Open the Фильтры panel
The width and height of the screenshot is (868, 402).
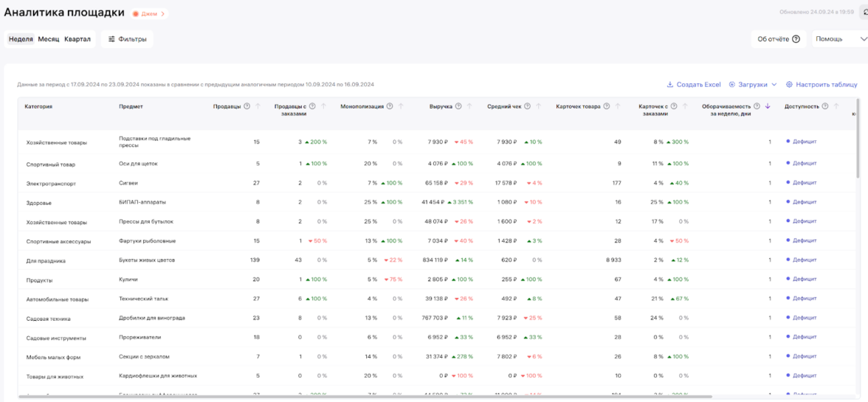tap(127, 39)
